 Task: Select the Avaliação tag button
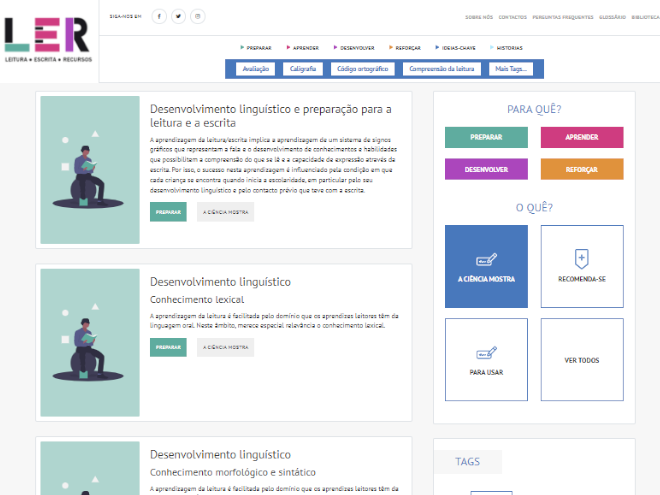tap(255, 69)
